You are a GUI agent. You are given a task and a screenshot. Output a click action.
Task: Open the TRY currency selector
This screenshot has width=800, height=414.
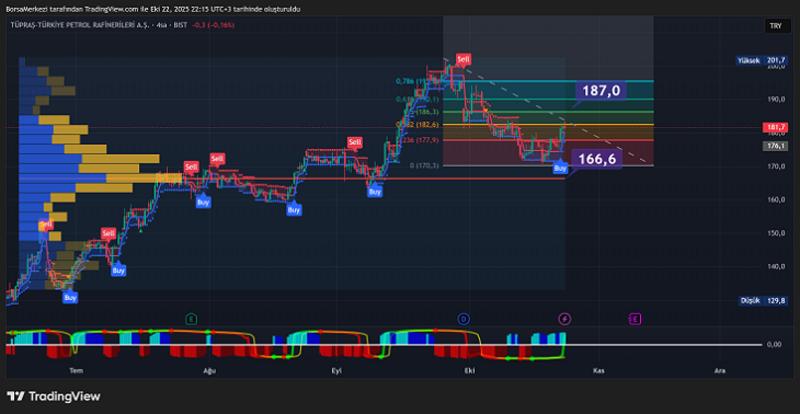coord(774,26)
